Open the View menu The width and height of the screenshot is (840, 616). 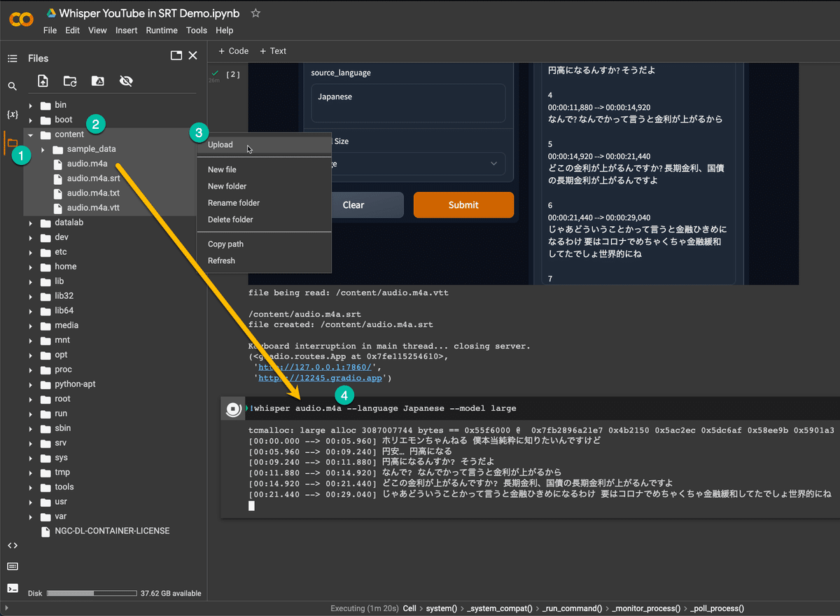click(x=98, y=31)
